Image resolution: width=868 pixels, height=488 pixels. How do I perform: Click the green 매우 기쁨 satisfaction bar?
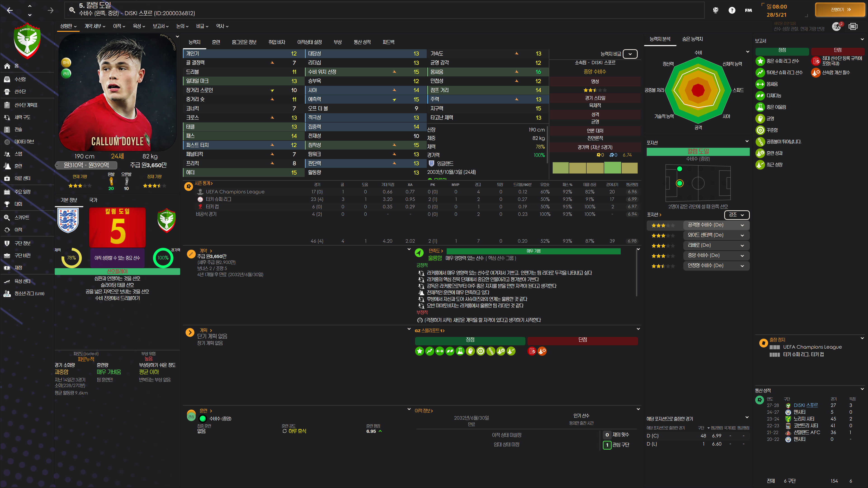(x=533, y=251)
